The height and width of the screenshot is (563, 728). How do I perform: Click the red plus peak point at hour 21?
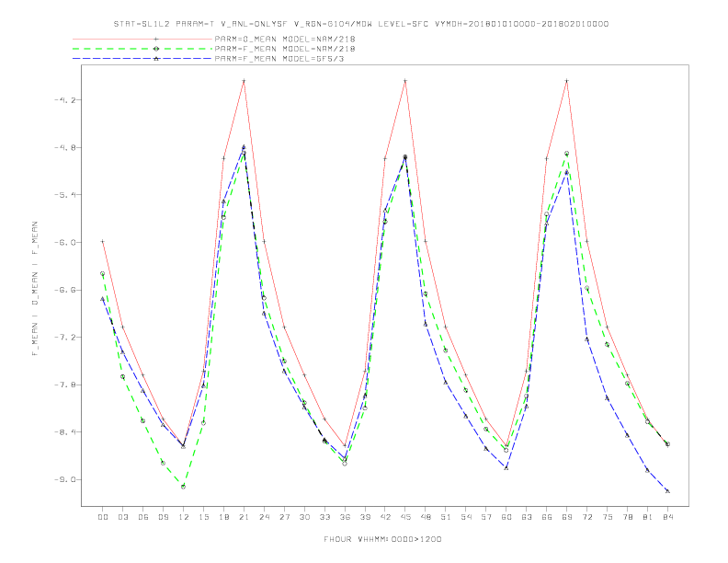[x=244, y=81]
